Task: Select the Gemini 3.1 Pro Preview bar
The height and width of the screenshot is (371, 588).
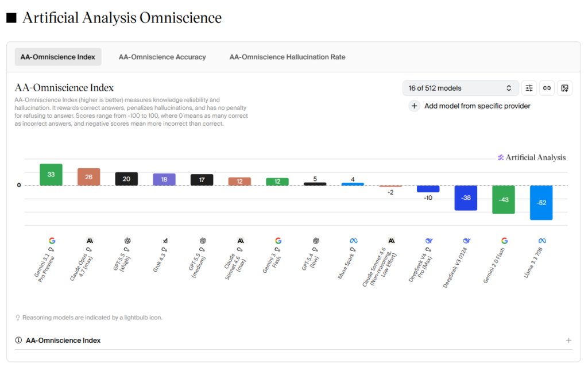Action: pyautogui.click(x=51, y=175)
